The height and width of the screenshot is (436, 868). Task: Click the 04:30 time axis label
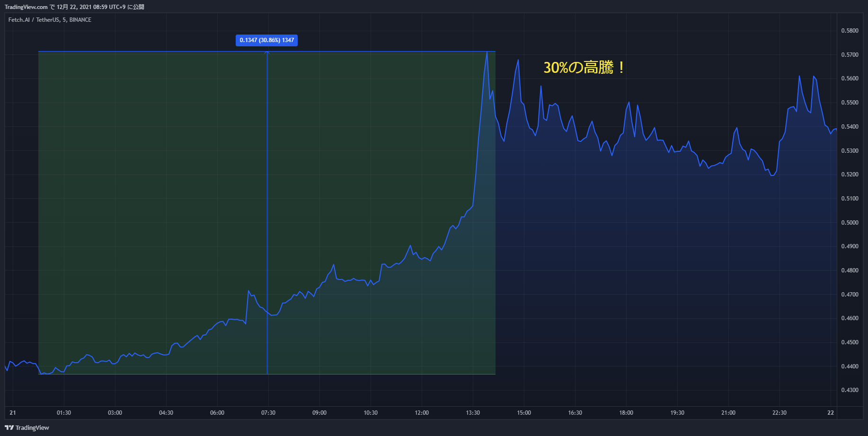pos(166,413)
